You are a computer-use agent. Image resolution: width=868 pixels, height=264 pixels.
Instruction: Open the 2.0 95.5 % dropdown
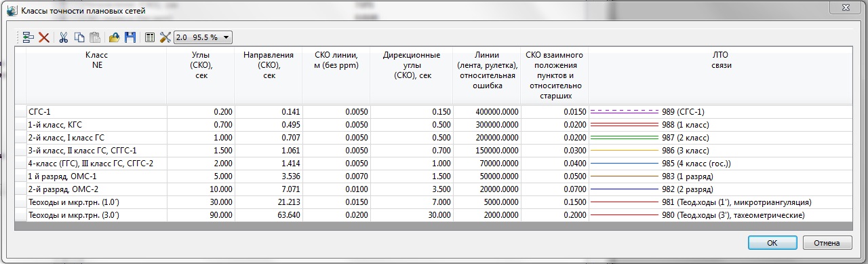[203, 37]
